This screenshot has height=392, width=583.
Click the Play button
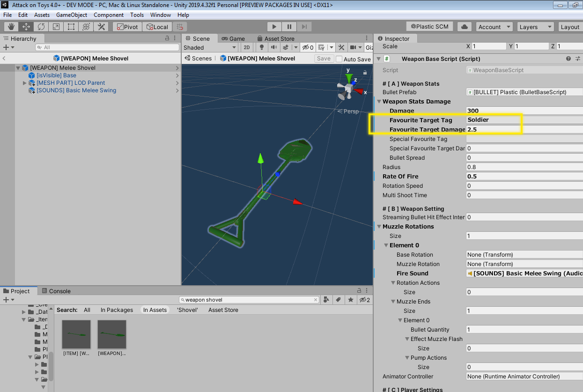274,27
